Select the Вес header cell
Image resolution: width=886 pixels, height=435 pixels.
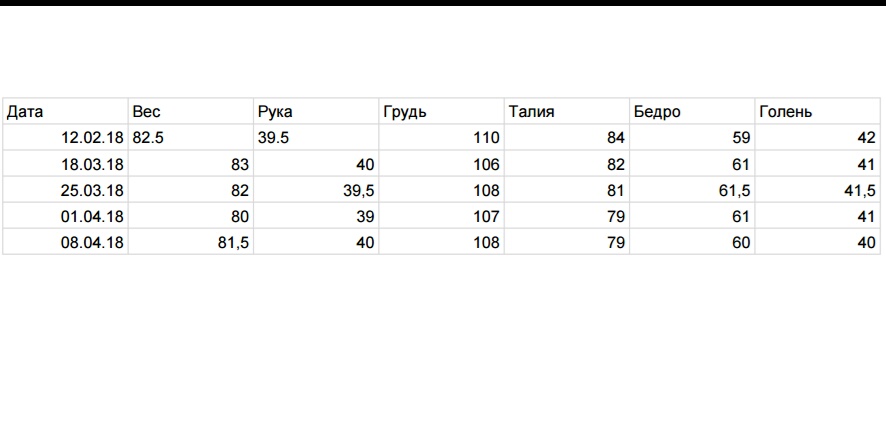click(x=191, y=112)
